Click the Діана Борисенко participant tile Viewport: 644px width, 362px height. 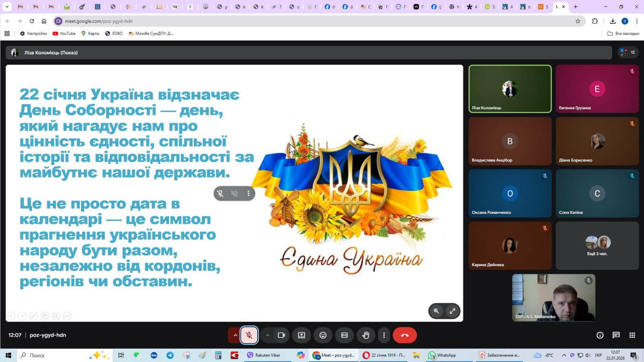(x=597, y=141)
